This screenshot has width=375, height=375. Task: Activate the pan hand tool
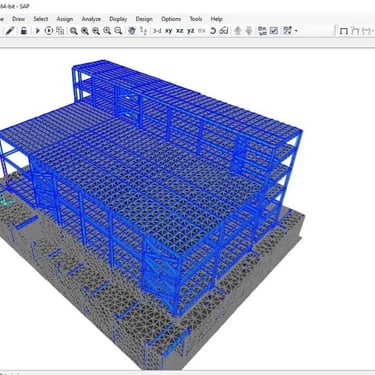(x=132, y=31)
